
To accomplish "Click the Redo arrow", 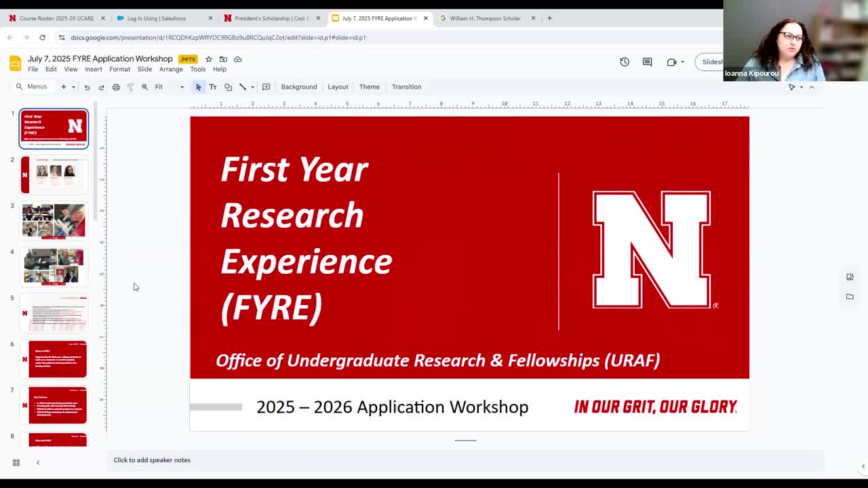I will click(x=102, y=87).
